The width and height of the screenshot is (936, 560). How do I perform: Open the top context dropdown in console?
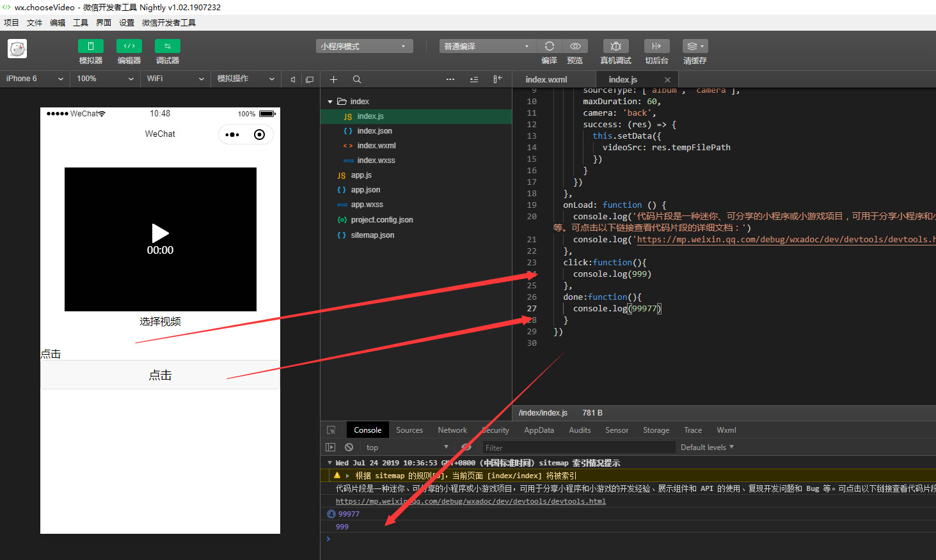(407, 447)
